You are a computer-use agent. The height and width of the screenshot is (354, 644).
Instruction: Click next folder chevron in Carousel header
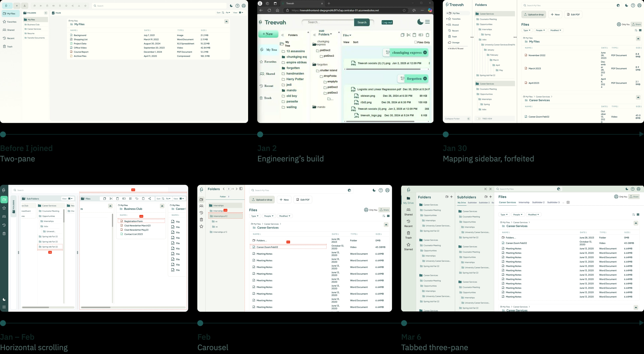pyautogui.click(x=236, y=189)
